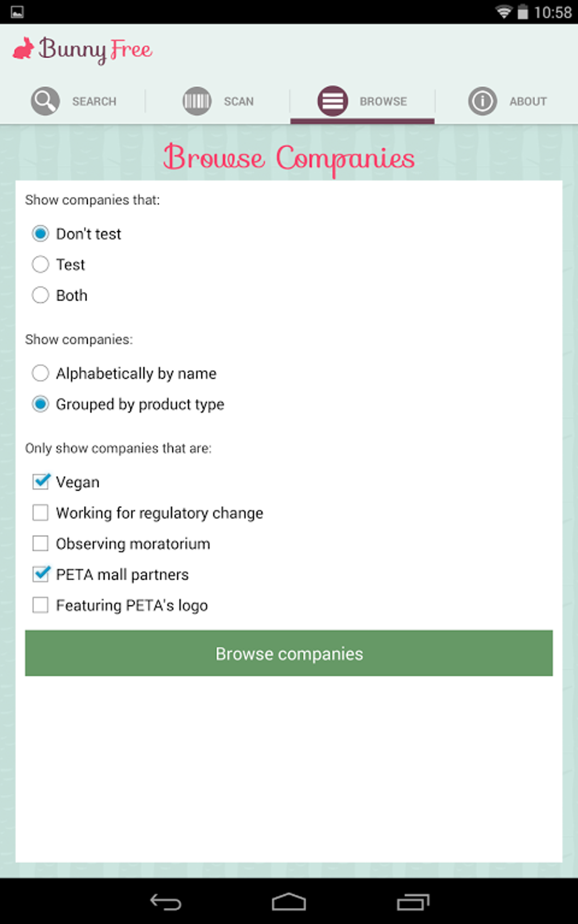The width and height of the screenshot is (578, 924).
Task: Uncheck "PETA mall partners" checkbox
Action: (x=41, y=574)
